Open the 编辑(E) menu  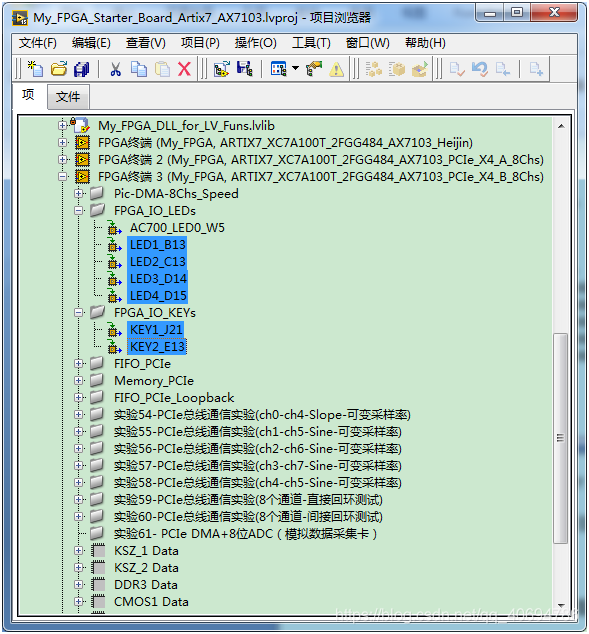point(91,43)
